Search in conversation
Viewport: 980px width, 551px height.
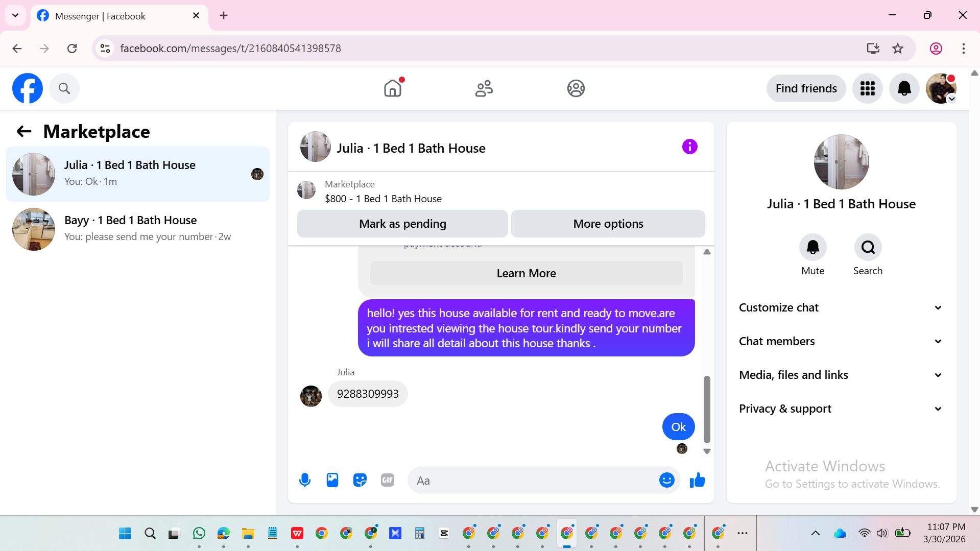coord(868,248)
